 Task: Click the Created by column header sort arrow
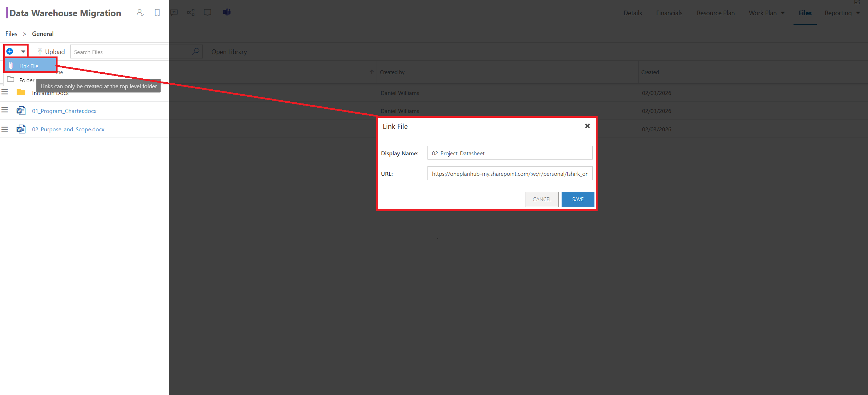pos(371,72)
